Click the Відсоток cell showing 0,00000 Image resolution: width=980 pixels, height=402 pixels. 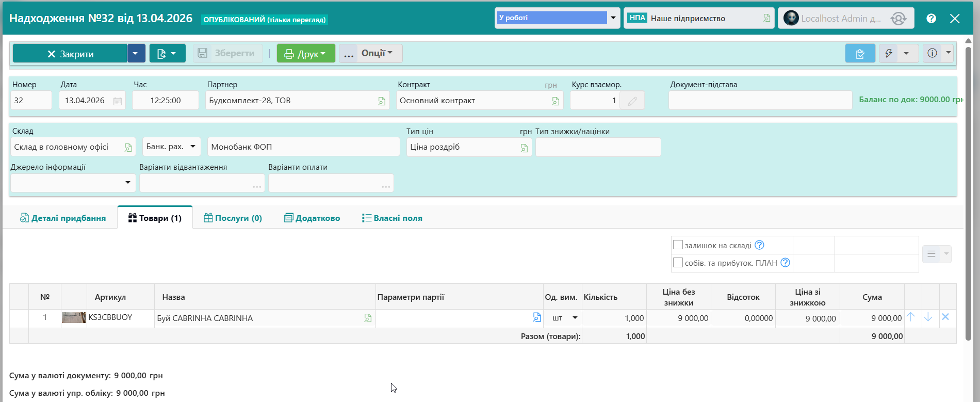(743, 318)
